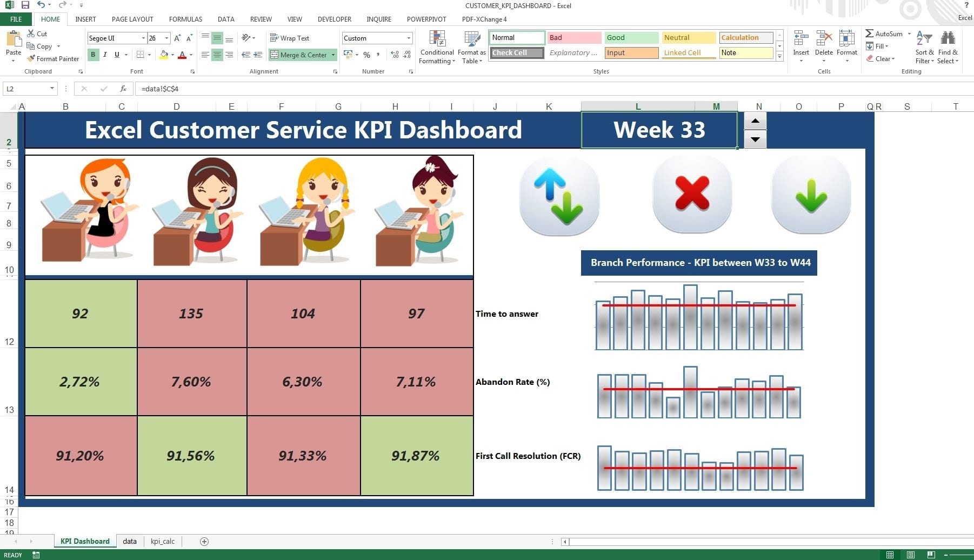Open Conditional Formatting options

click(x=436, y=47)
